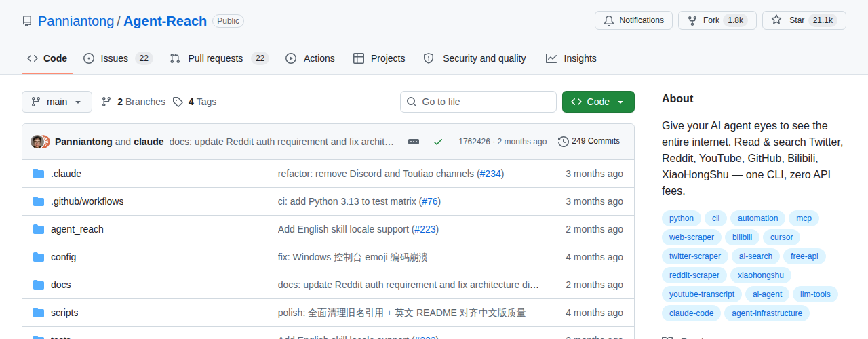This screenshot has width=868, height=339.
Task: Open the Projects tab
Action: (x=379, y=58)
